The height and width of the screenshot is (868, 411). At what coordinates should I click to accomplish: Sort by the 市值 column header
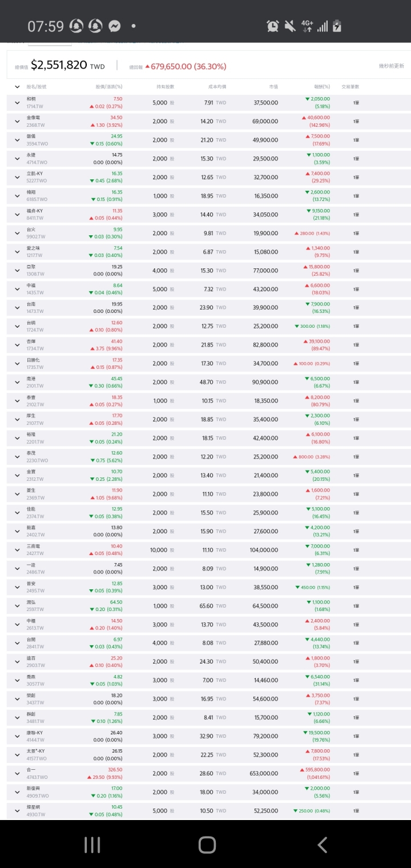pos(273,87)
